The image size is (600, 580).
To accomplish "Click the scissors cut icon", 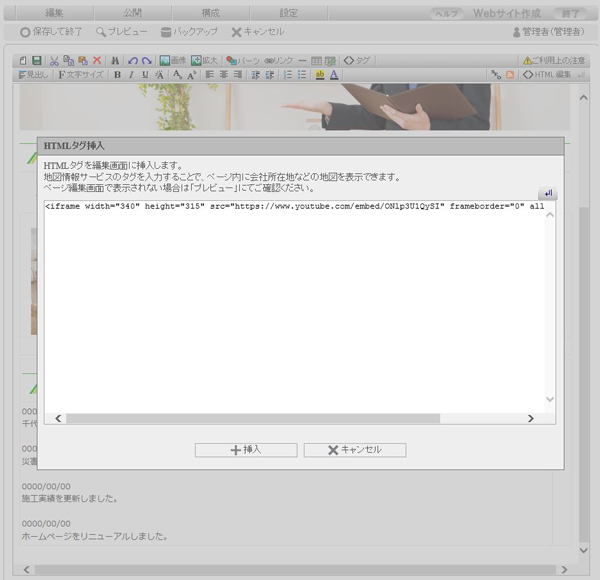I will (54, 60).
